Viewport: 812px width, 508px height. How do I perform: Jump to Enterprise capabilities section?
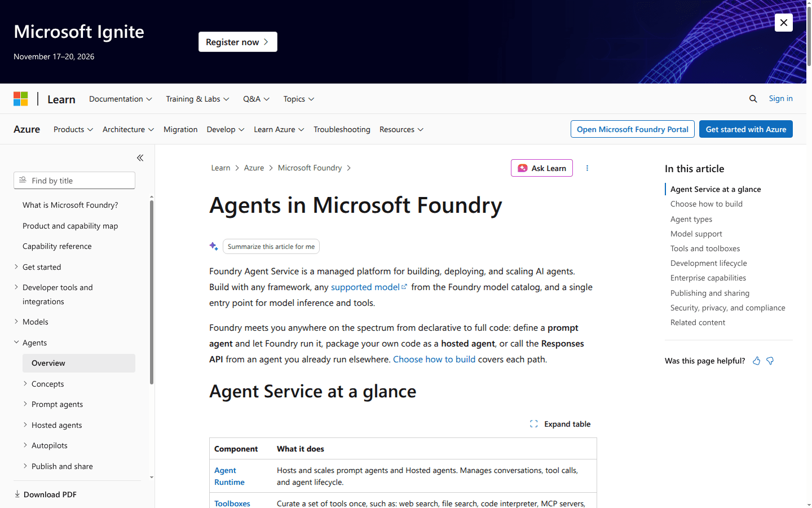[708, 278]
